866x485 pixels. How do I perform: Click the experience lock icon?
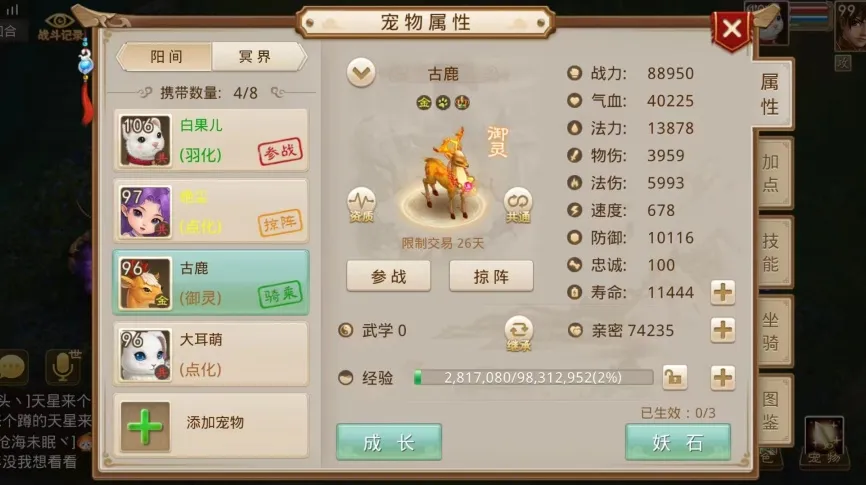pos(674,378)
